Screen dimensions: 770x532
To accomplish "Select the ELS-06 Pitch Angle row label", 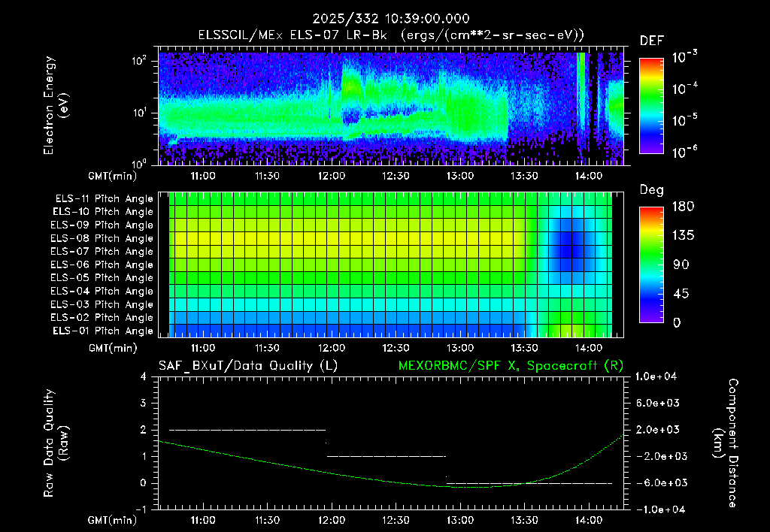I will (x=102, y=264).
